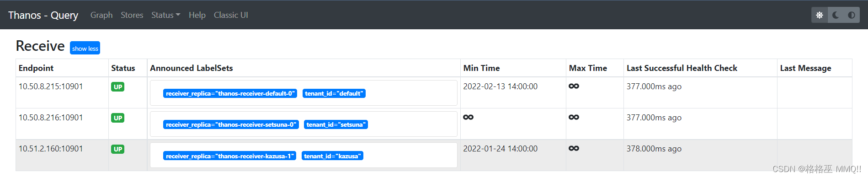Click the Announced LabelSets column header

pyautogui.click(x=192, y=68)
